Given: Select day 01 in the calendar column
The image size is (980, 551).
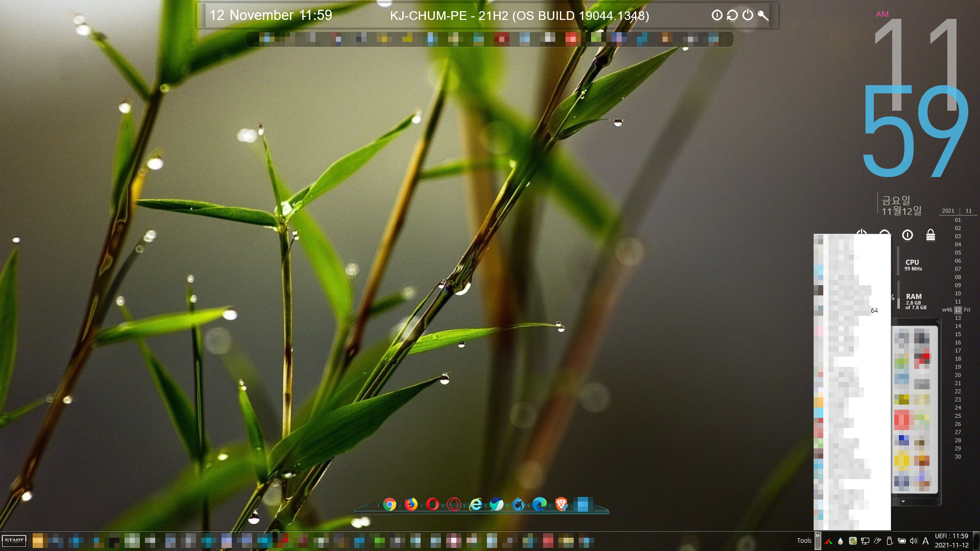Looking at the screenshot, I should click(958, 220).
